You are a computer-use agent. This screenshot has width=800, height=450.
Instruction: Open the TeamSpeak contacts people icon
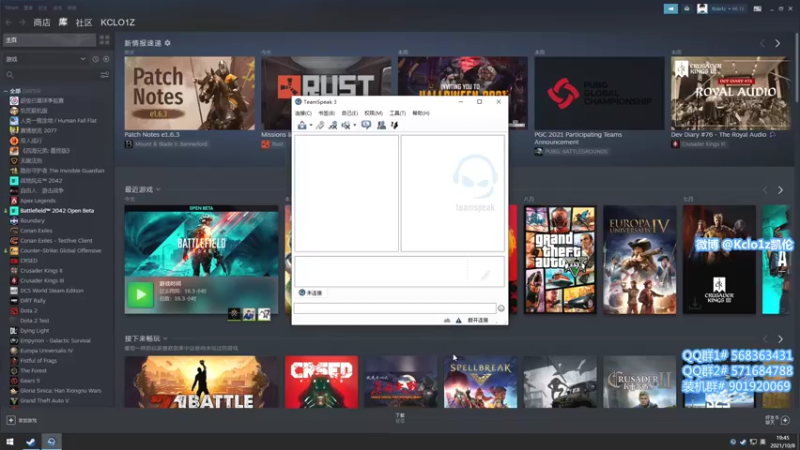(x=381, y=125)
